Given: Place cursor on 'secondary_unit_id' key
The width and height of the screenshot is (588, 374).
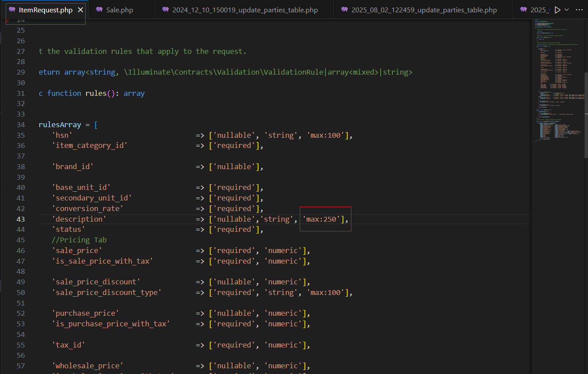Looking at the screenshot, I should pos(92,198).
